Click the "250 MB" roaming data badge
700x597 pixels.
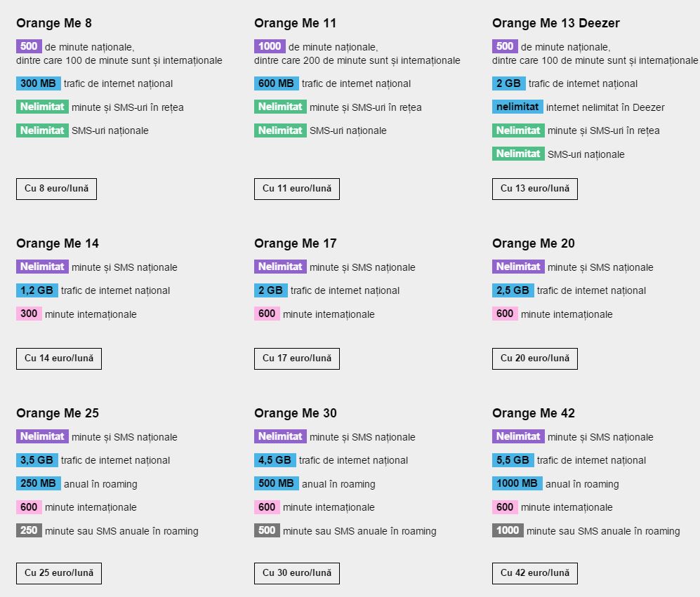pos(38,483)
